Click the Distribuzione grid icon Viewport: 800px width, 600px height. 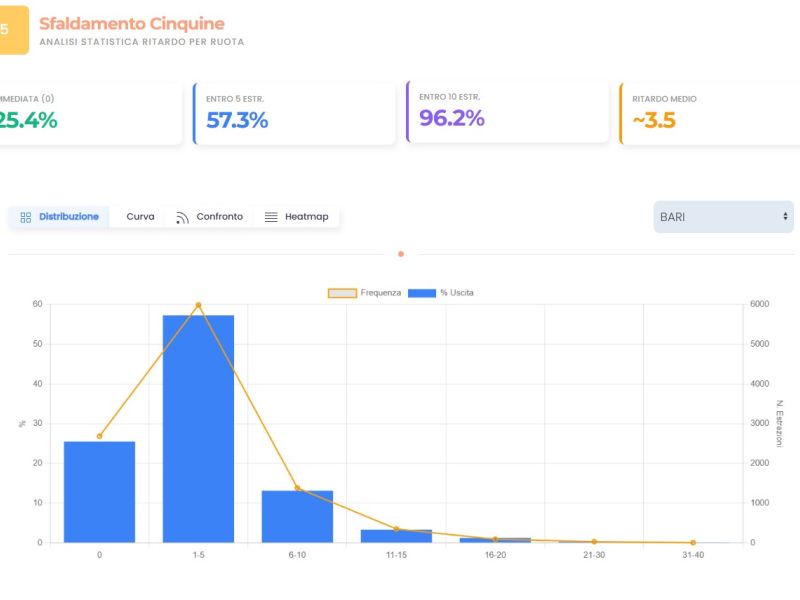26,217
